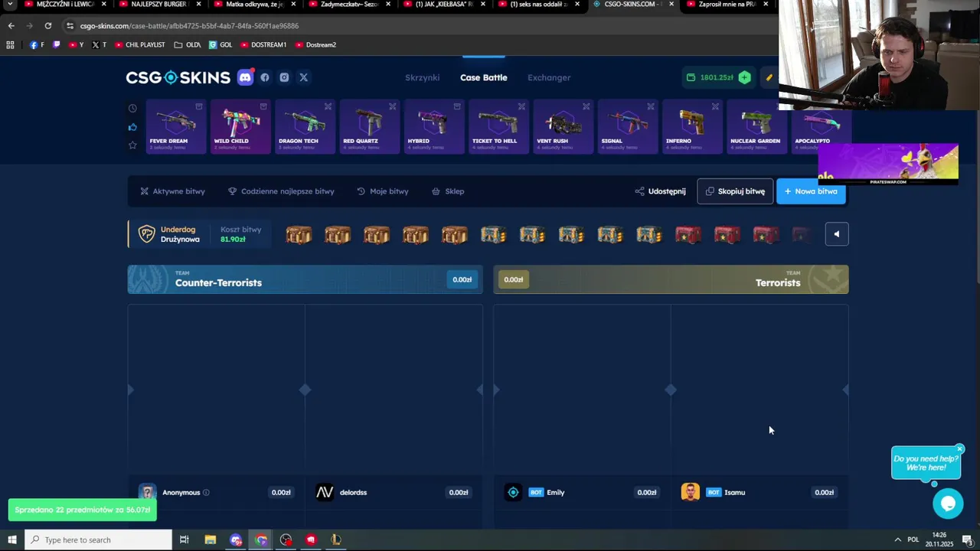Open the DOSTREAM1 bookmark
The height and width of the screenshot is (551, 980).
coord(263,44)
